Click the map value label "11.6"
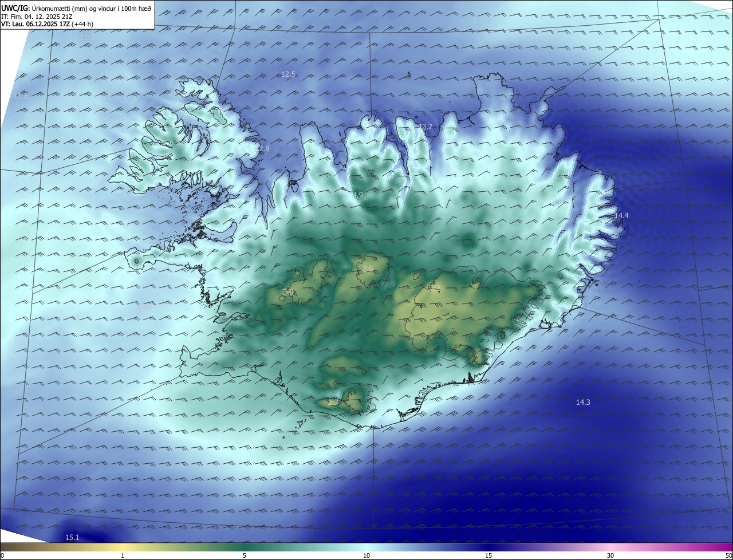 pyautogui.click(x=21, y=96)
